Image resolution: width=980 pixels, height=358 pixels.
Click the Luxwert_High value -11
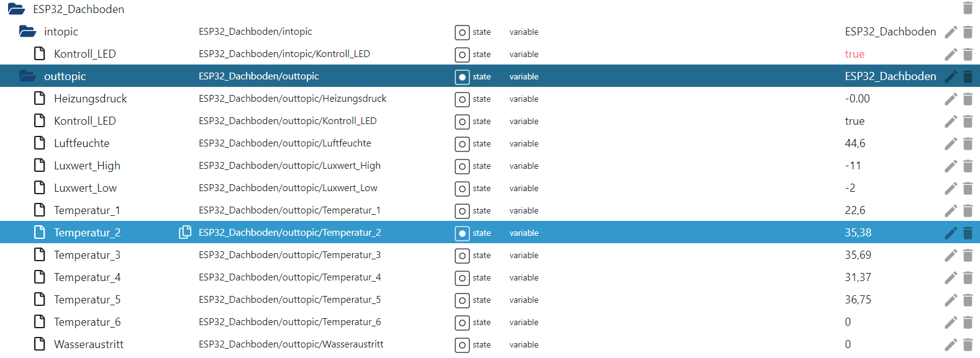(x=853, y=166)
